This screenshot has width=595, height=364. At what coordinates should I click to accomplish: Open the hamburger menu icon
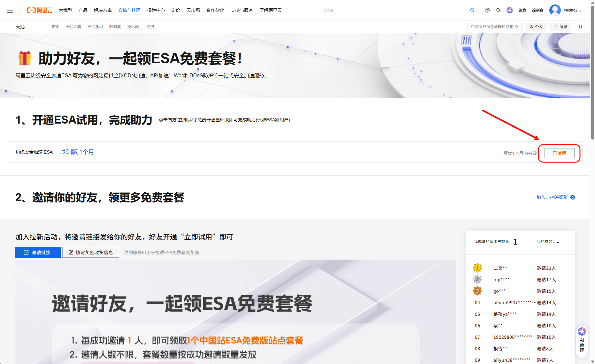click(x=10, y=10)
